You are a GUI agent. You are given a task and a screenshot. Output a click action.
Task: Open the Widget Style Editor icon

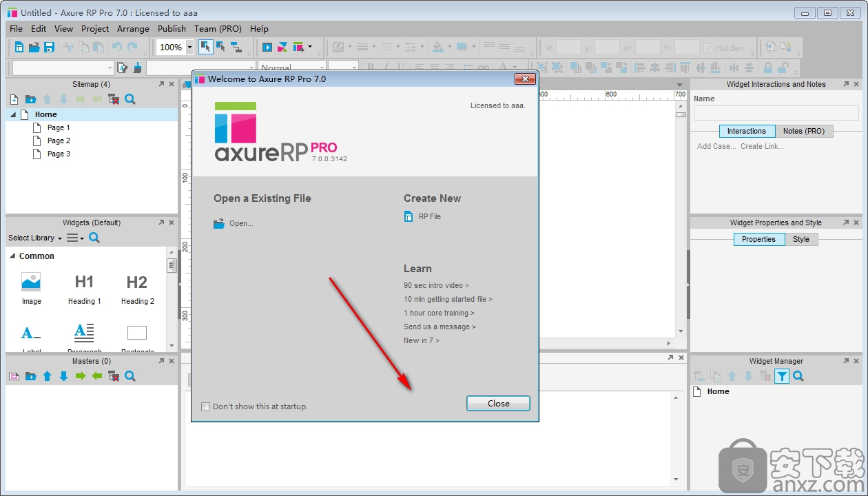point(123,68)
